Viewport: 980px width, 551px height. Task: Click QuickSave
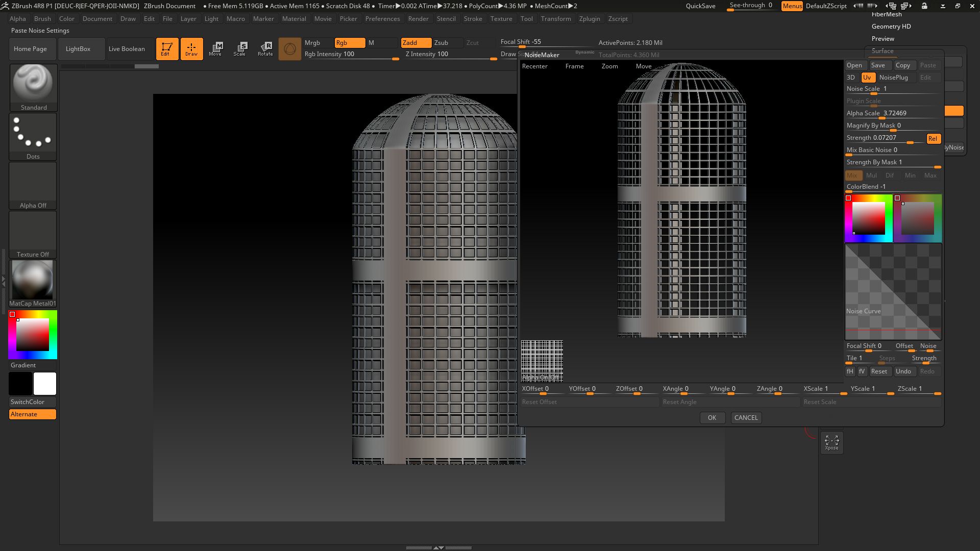pyautogui.click(x=700, y=6)
